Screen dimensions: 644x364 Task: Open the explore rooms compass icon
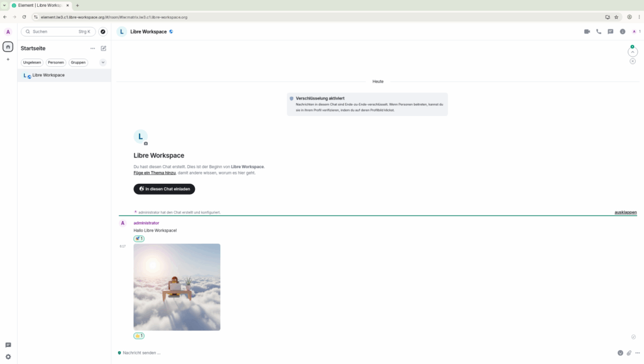pyautogui.click(x=103, y=31)
